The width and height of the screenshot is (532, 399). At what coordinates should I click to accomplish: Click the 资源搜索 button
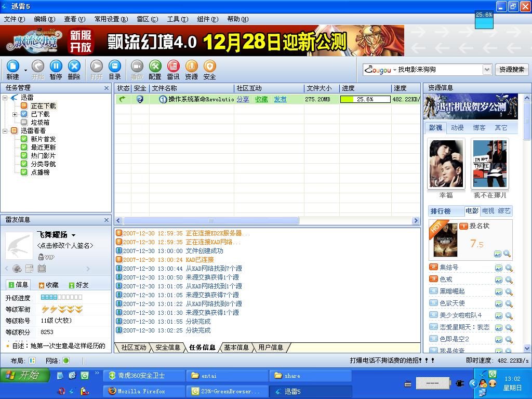[x=512, y=70]
